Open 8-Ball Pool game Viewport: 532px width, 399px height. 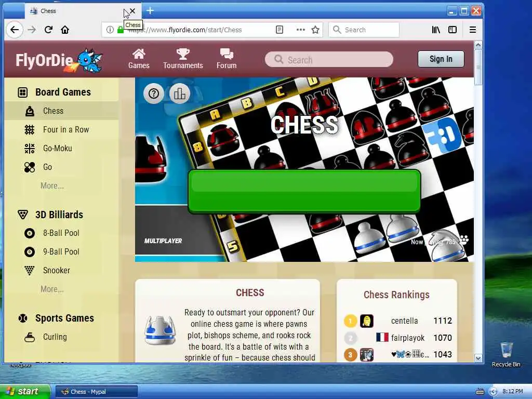(x=61, y=233)
